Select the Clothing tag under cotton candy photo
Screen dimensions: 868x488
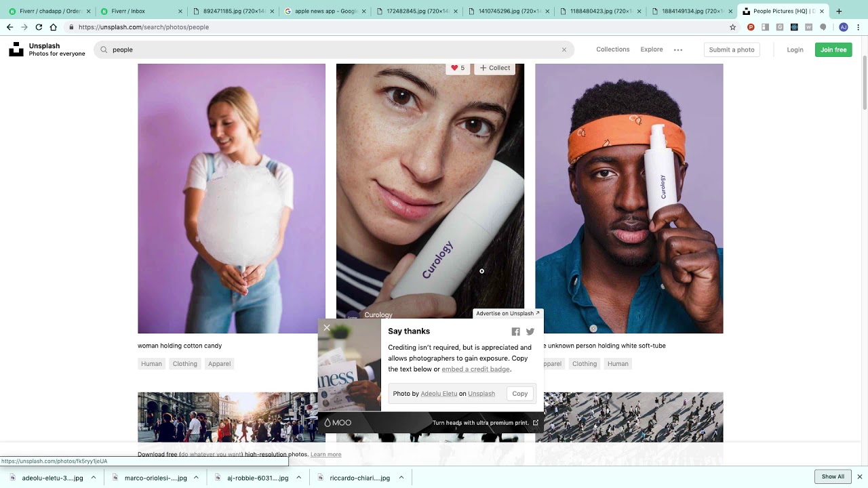[x=184, y=364]
